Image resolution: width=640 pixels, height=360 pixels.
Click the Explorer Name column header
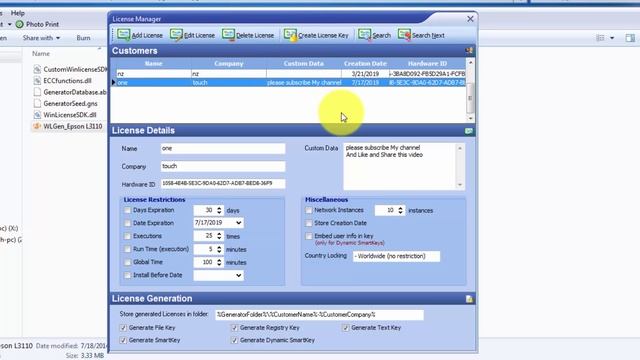click(x=41, y=53)
